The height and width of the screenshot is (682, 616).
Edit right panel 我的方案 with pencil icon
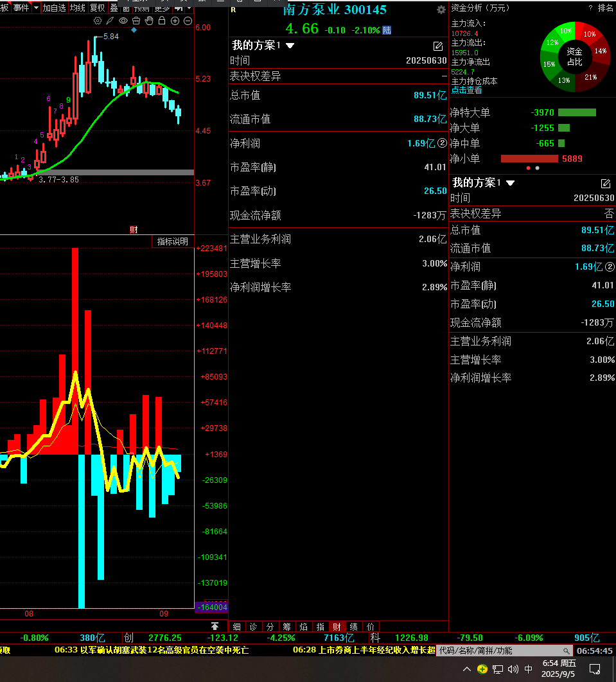click(x=606, y=184)
